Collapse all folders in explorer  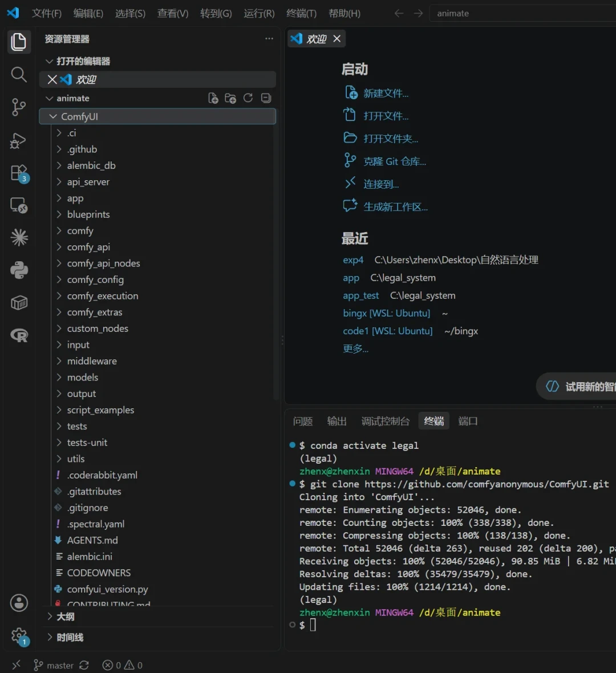[266, 98]
